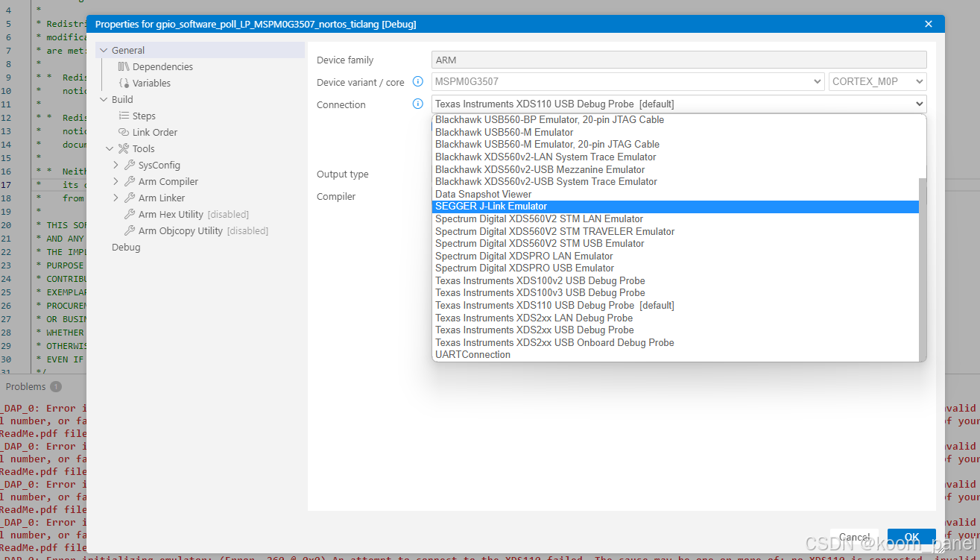Select Texas Instruments XDS100v3 USB Debug Probe
980x560 pixels.
tap(675, 293)
